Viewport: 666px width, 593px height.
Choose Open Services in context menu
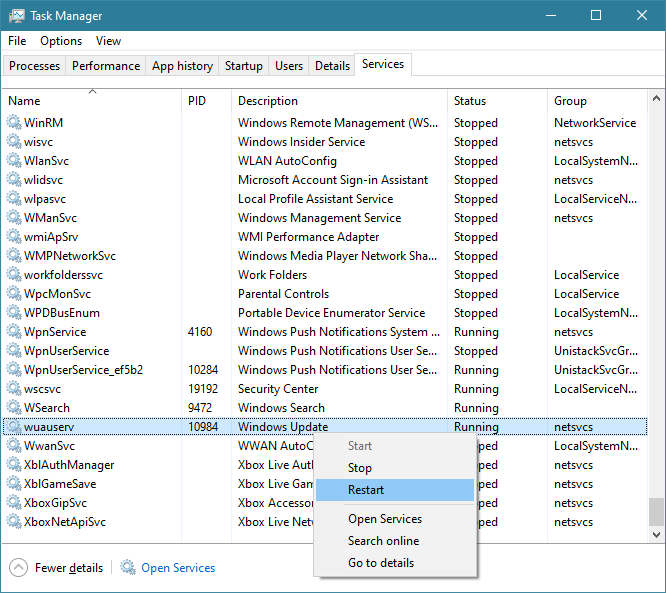(x=395, y=519)
